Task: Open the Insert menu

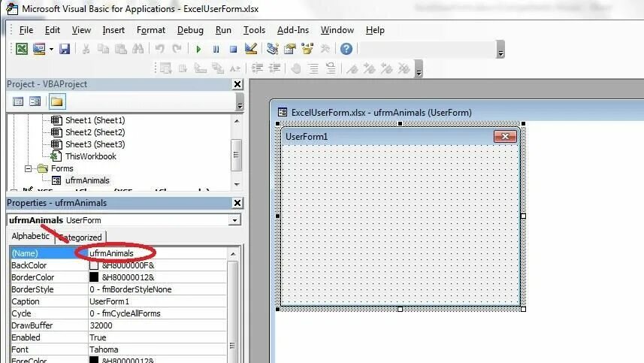Action: 113,30
